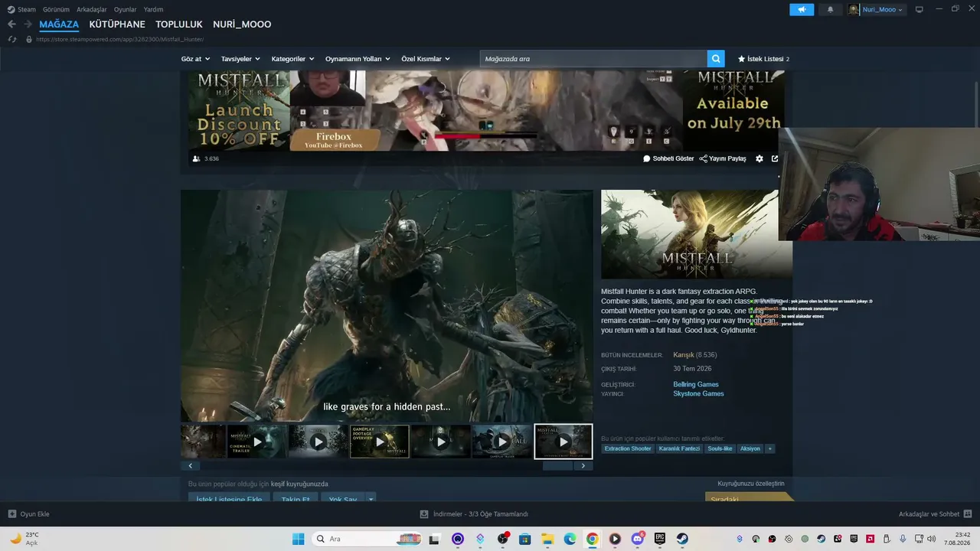Expand the Özel Kısımlar dropdown
Screen dimensions: 980x551
point(426,59)
